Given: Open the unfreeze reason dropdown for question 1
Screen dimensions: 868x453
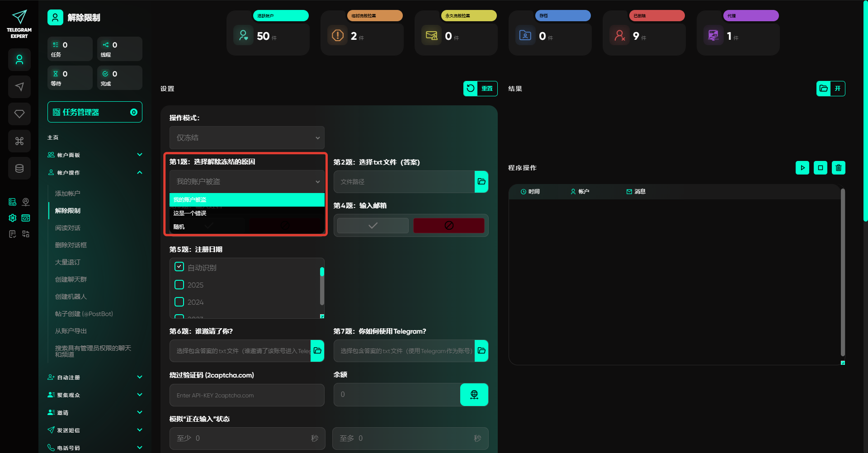Looking at the screenshot, I should (247, 182).
